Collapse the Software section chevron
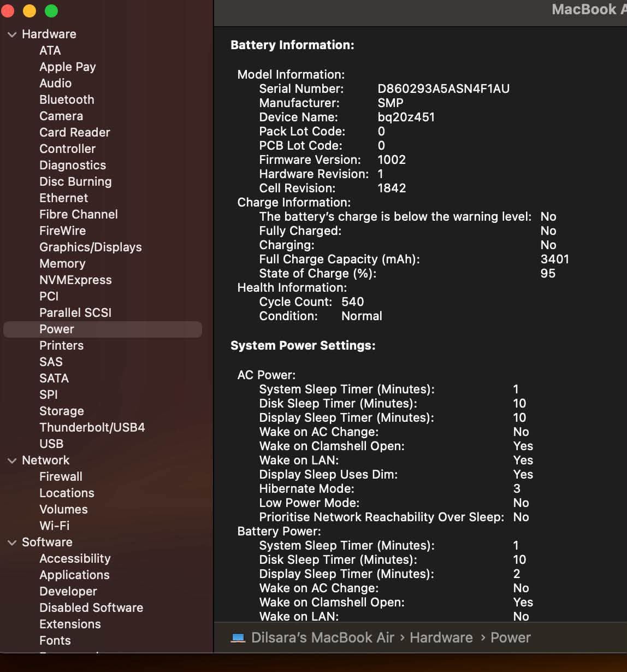 tap(12, 543)
